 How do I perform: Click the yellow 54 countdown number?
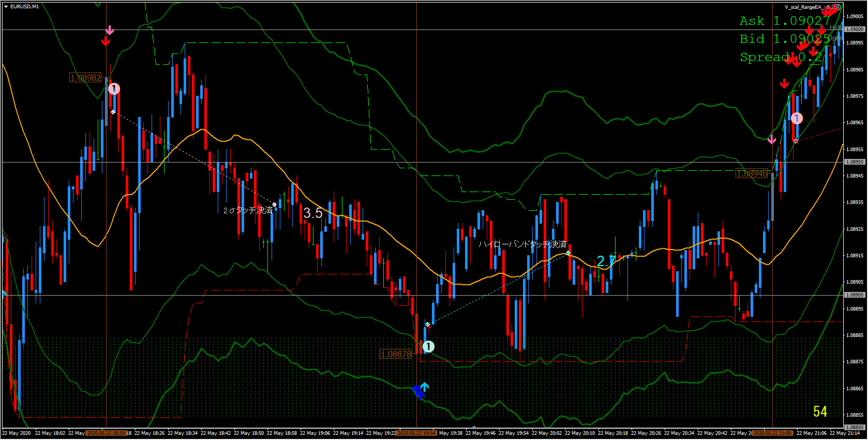tap(820, 412)
